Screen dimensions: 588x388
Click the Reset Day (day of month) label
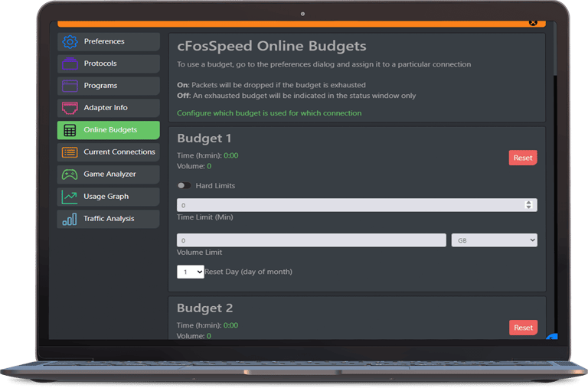pyautogui.click(x=248, y=272)
